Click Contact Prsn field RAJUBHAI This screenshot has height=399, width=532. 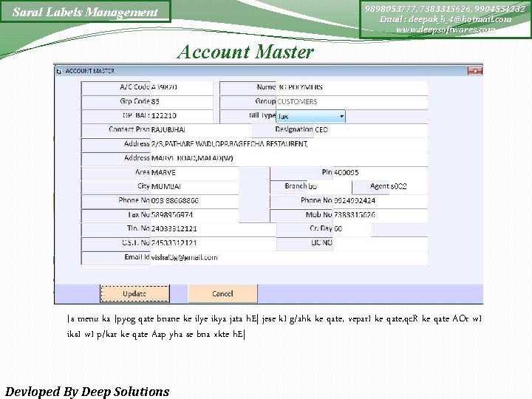200,129
